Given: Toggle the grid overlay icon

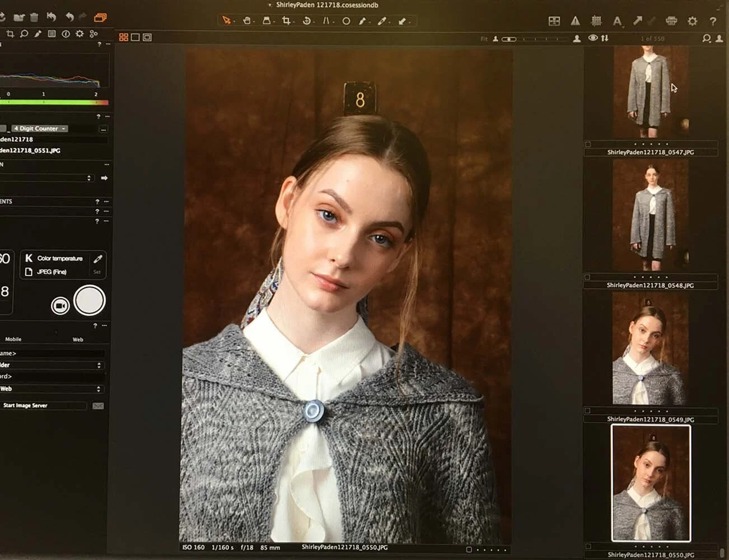Looking at the screenshot, I should [x=596, y=21].
